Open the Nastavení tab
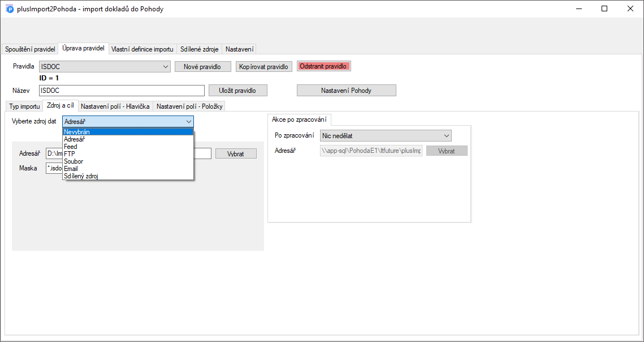Viewport: 644px width, 342px height. (239, 49)
